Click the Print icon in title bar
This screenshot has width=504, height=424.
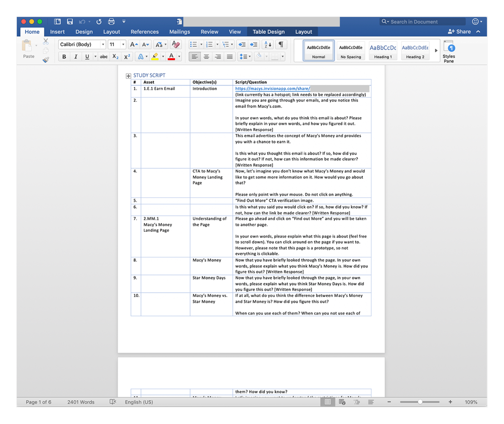111,22
